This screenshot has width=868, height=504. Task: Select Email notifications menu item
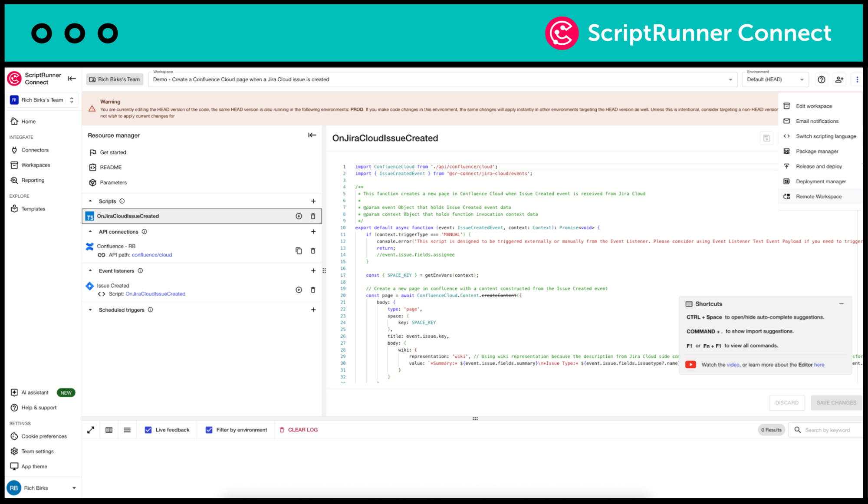[x=820, y=121]
